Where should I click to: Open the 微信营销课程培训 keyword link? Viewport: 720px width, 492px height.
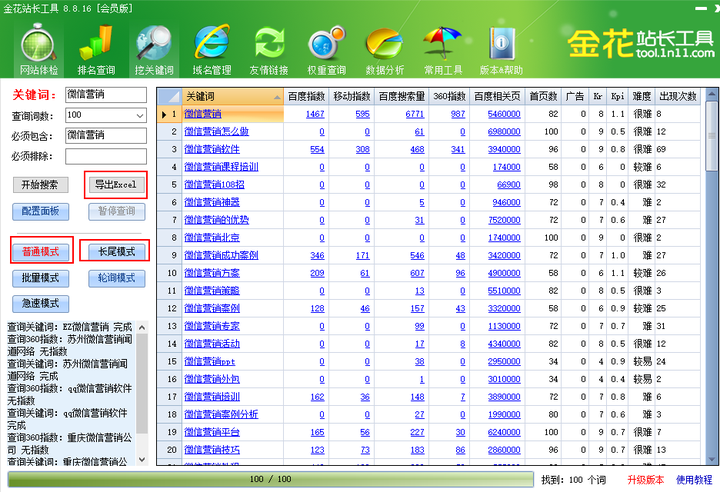tap(221, 167)
